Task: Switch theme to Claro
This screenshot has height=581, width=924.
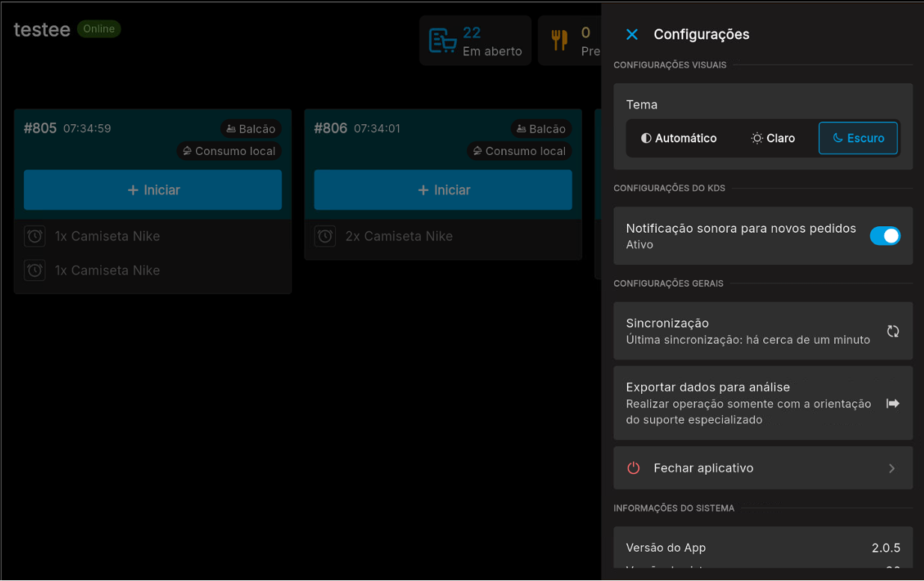Action: (x=773, y=139)
